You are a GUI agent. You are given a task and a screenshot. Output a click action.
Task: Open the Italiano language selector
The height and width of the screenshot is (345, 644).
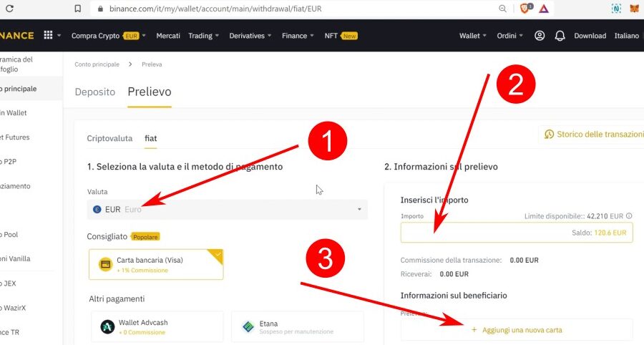[x=627, y=36]
